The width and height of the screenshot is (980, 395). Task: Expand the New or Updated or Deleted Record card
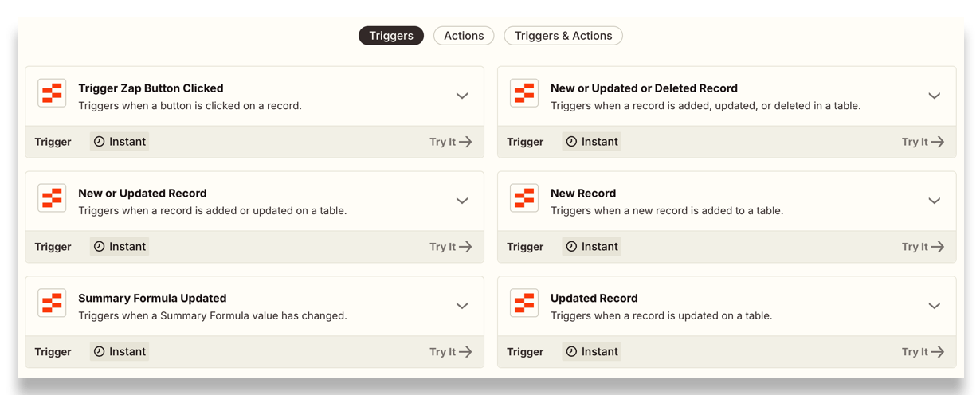[935, 96]
